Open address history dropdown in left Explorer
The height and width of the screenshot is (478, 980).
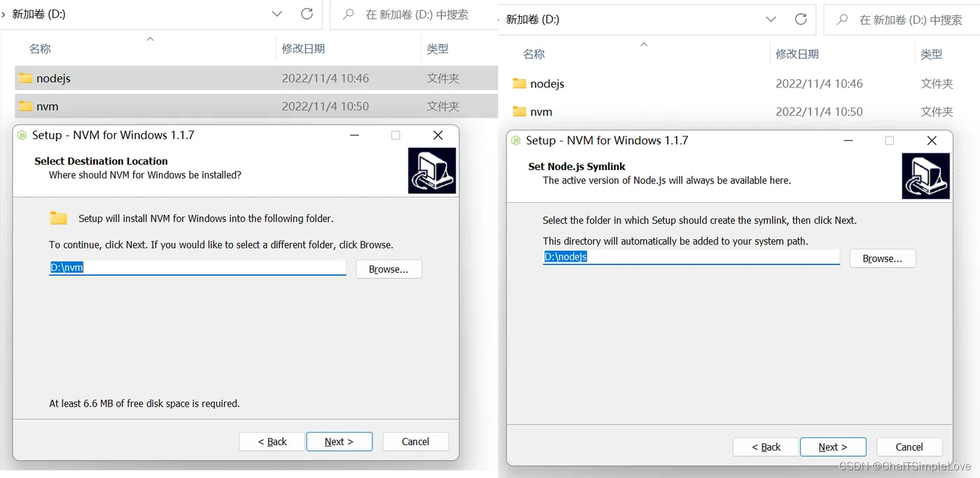tap(277, 14)
